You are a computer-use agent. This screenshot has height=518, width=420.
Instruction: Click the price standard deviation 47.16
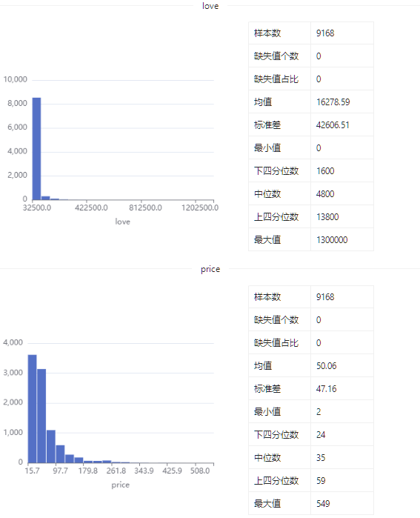[x=326, y=389]
